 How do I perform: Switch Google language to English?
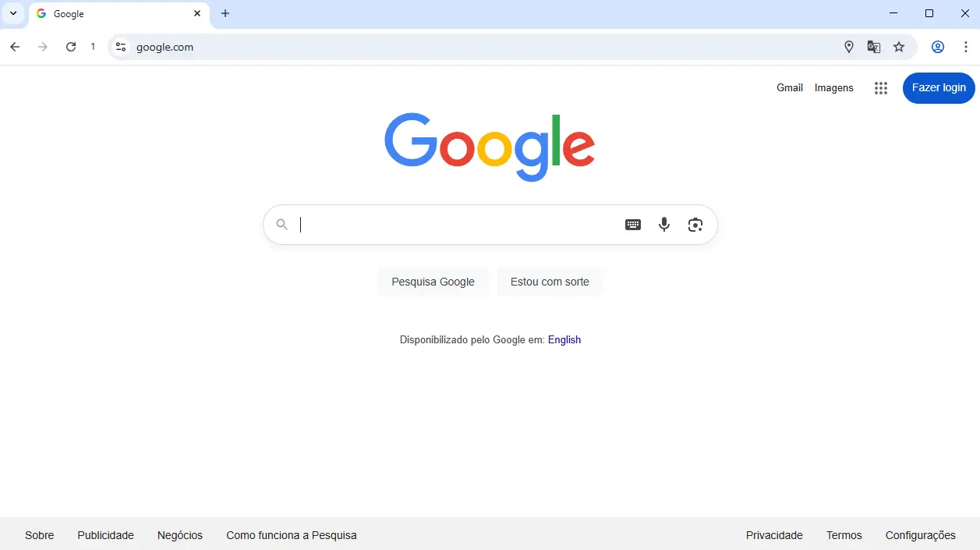564,339
